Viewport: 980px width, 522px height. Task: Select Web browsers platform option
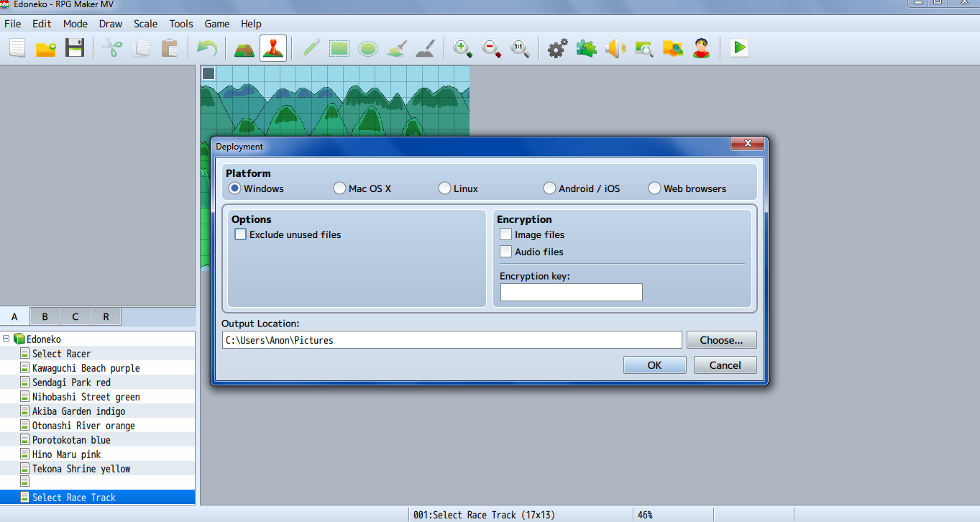tap(655, 188)
